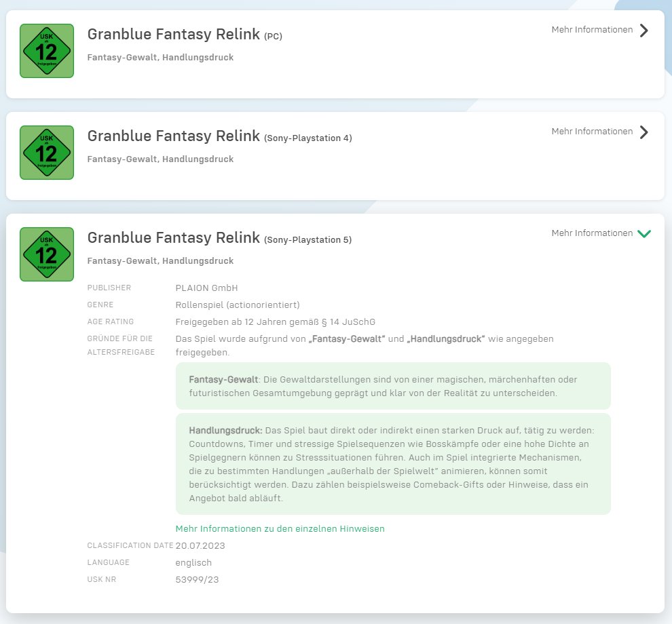Click the USK NR field label
This screenshot has height=624, width=672.
[102, 579]
